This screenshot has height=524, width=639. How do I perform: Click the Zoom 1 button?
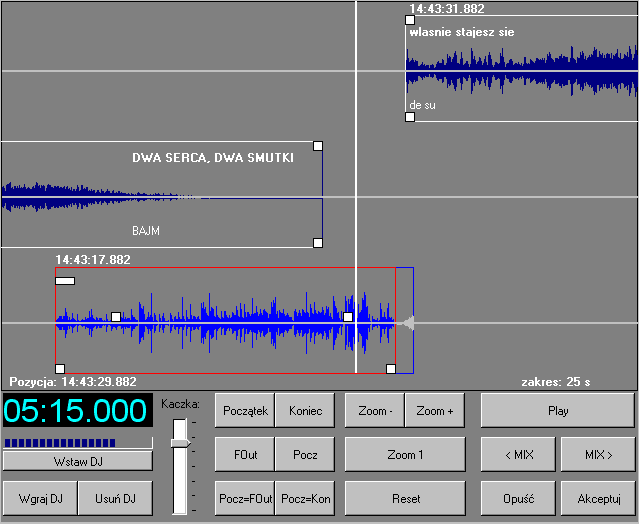[x=405, y=454]
